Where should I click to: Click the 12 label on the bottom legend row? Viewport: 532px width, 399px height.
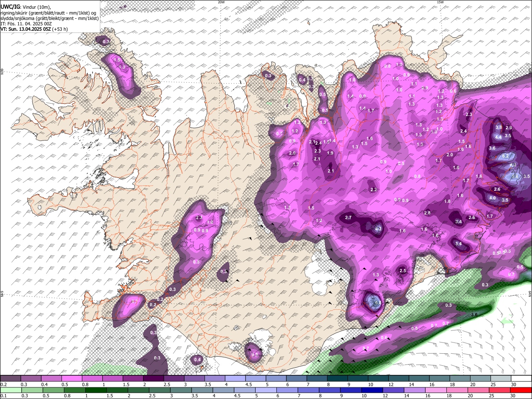pos(386,396)
